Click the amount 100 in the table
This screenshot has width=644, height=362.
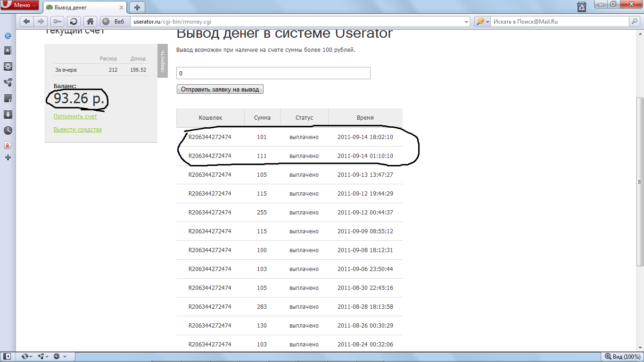[x=262, y=250]
